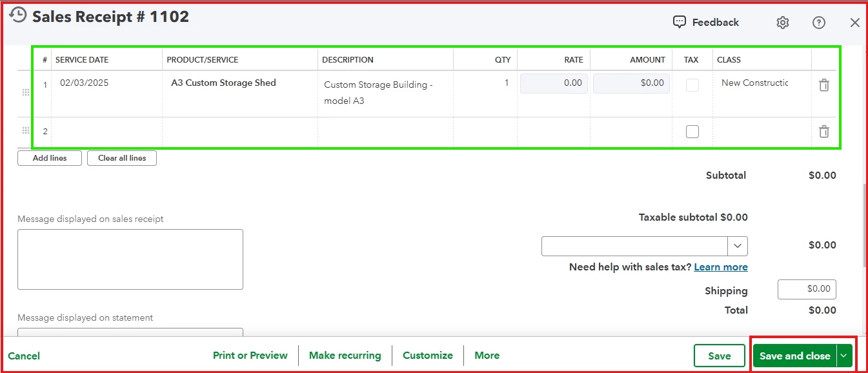Click the Shipping amount field
The image size is (868, 373).
pos(807,289)
